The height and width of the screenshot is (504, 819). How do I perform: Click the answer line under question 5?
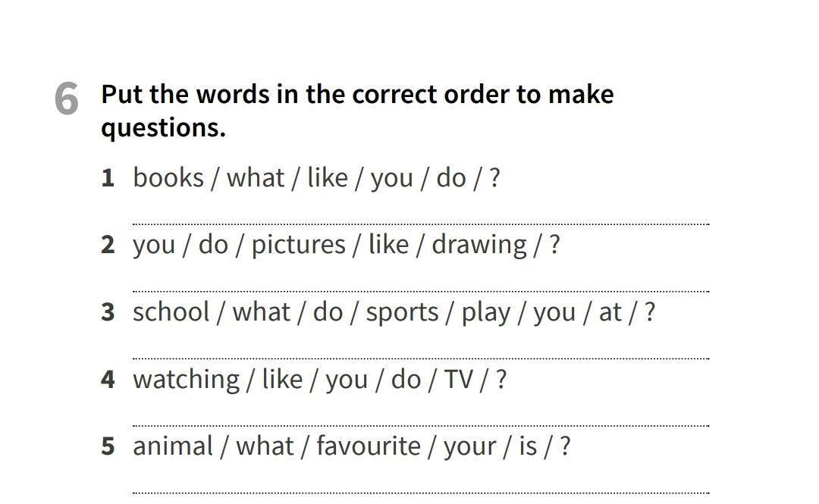[x=421, y=492]
